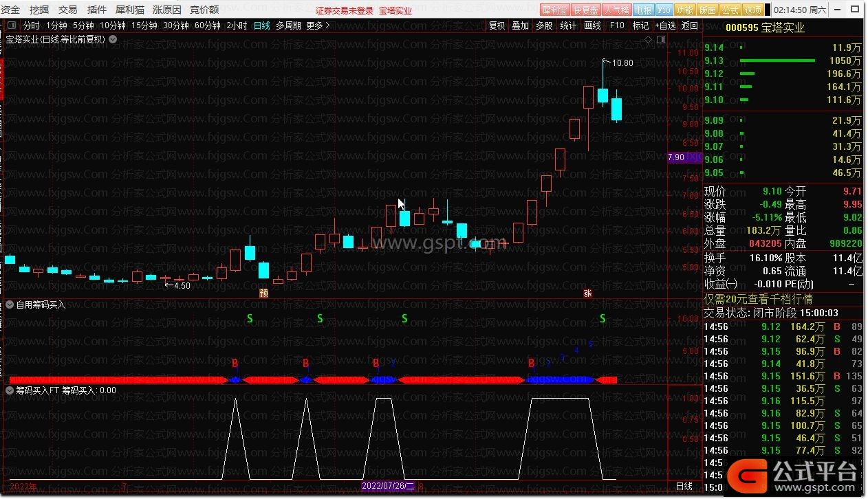This screenshot has width=868, height=499.
Task: Switch to the 15分钟 period tab
Action: pyautogui.click(x=144, y=25)
